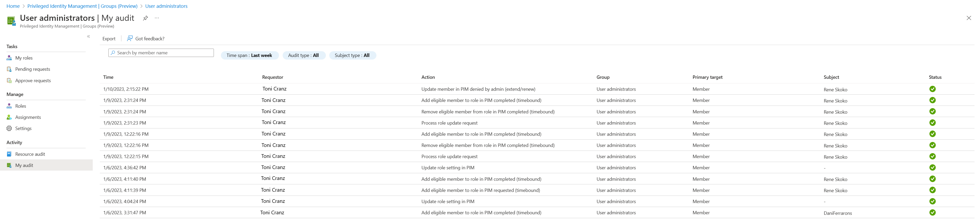Open the Subject type filter
980x220 pixels.
point(352,55)
